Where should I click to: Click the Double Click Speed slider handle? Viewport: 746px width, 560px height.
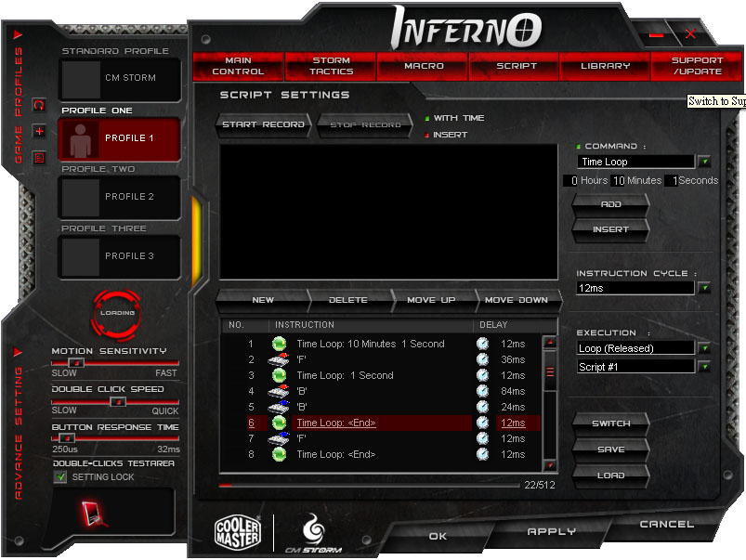117,401
